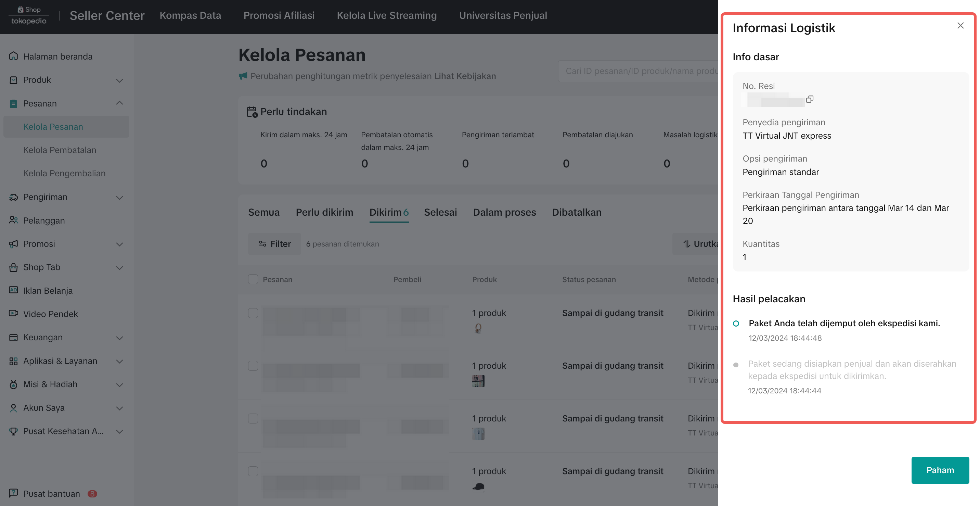Screen dimensions: 980x506
Task: Open Video Pendek from the sidebar
Action: tap(50, 314)
